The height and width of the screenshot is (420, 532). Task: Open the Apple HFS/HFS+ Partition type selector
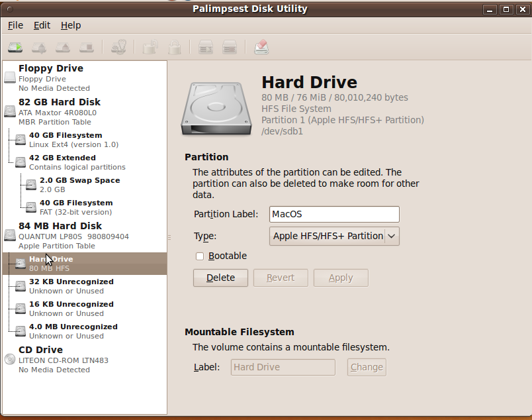334,236
